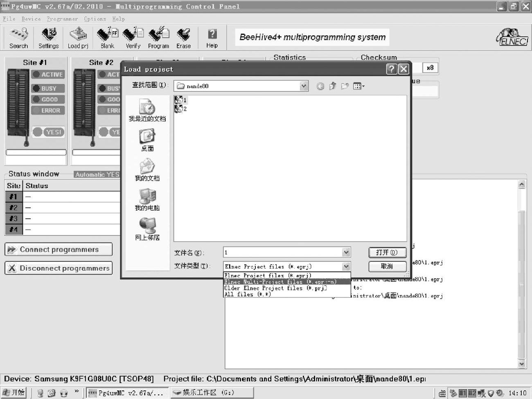Image resolution: width=532 pixels, height=399 pixels.
Task: Open the File menu
Action: click(x=9, y=19)
